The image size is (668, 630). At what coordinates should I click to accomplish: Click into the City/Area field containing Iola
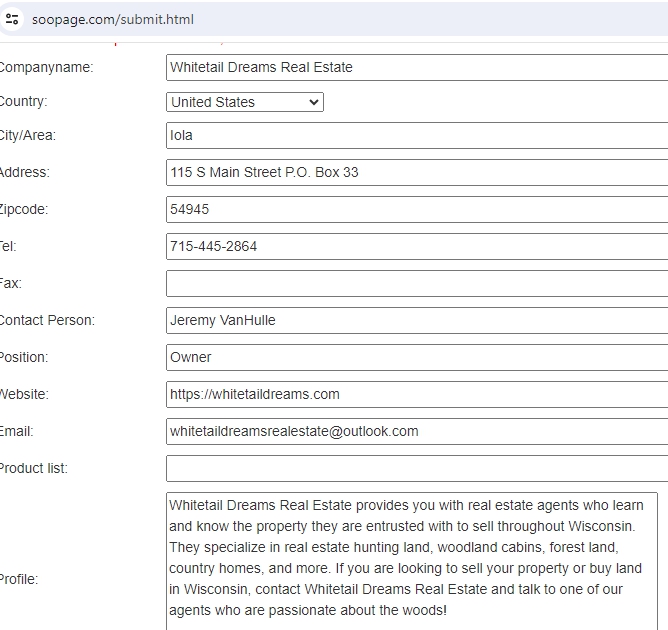coord(416,135)
